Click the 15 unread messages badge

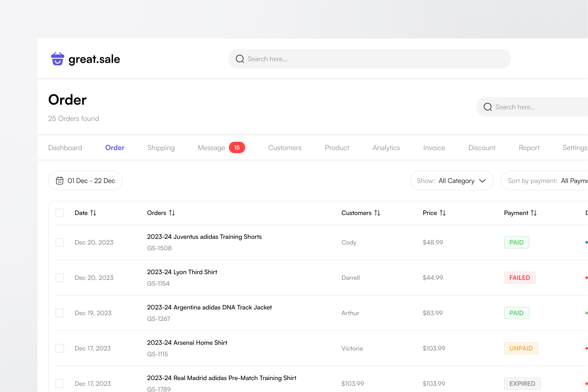[x=237, y=147]
